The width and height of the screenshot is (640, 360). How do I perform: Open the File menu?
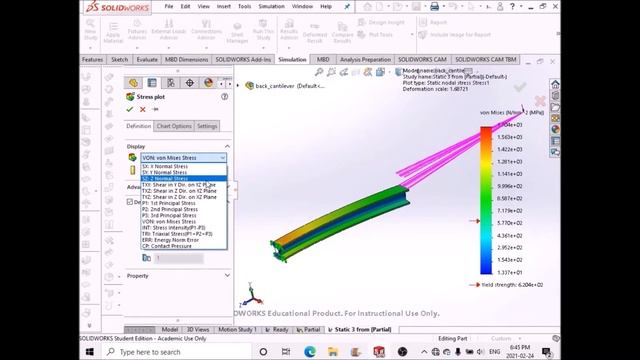coord(169,7)
